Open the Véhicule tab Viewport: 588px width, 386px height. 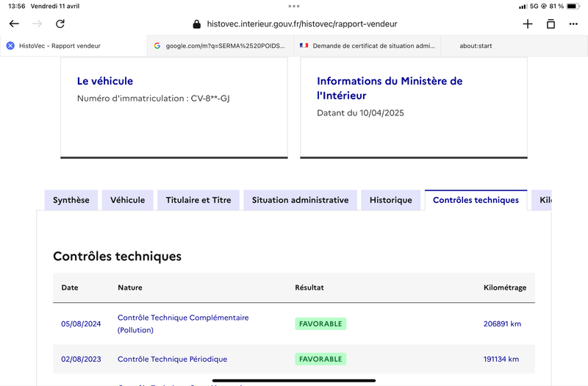click(127, 200)
